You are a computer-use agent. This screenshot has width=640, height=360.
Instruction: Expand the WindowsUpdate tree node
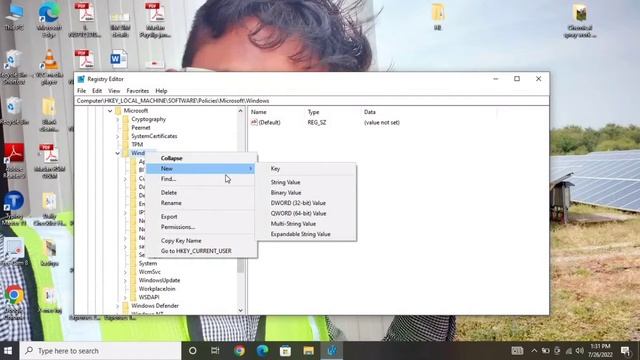(125, 280)
